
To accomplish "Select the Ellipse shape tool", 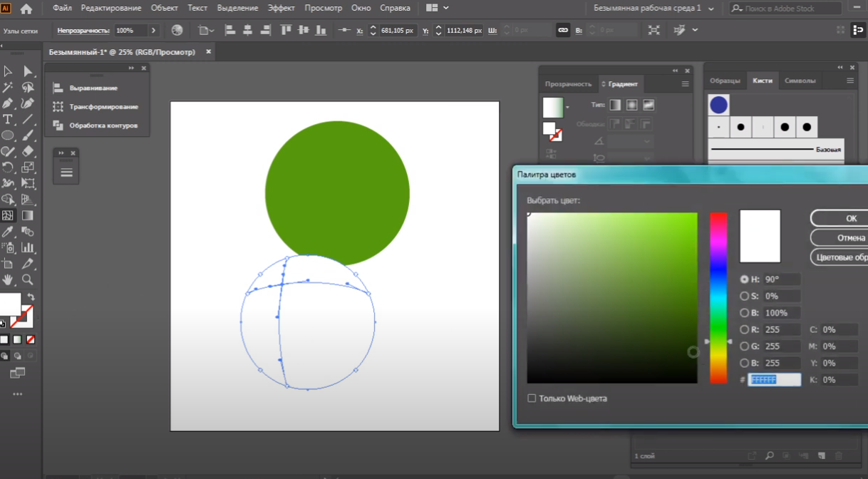I will [8, 135].
